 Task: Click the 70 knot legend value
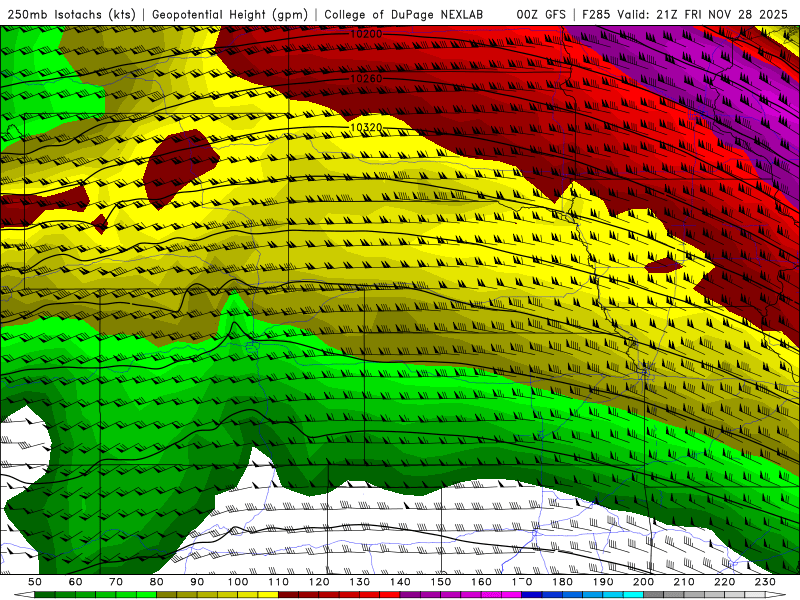pyautogui.click(x=116, y=582)
